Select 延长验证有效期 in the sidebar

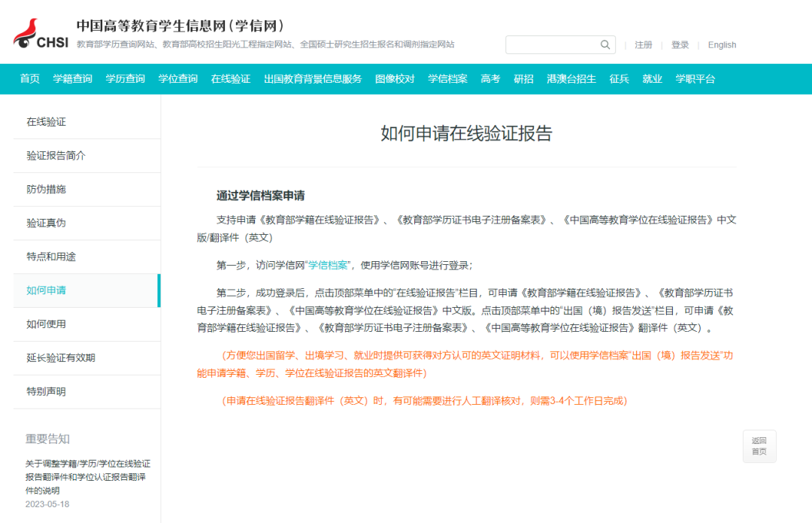click(87, 357)
